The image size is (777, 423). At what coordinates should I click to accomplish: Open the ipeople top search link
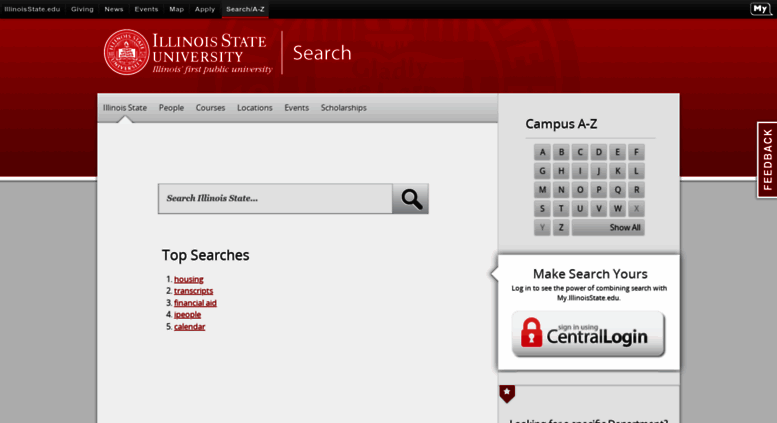point(187,315)
